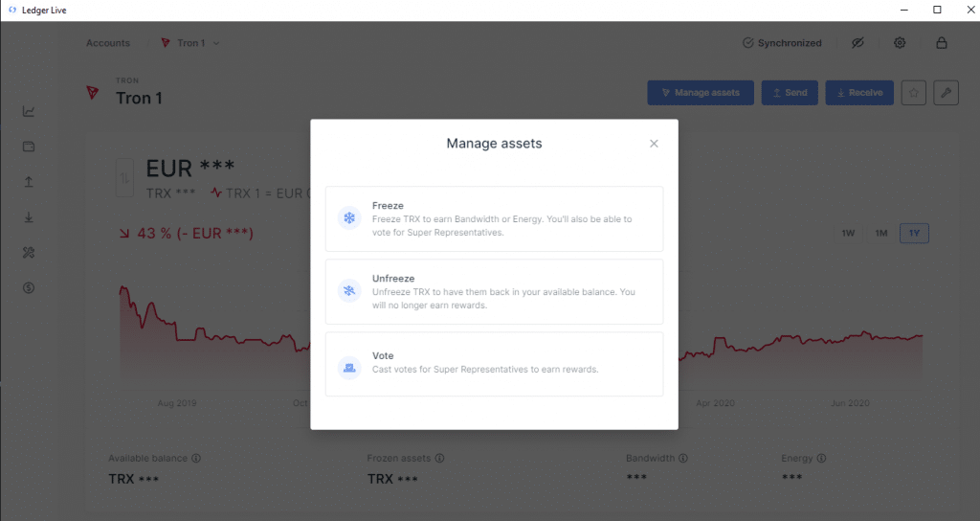Viewport: 980px width, 521px height.
Task: Click the 'Manage assets' dialog title
Action: click(495, 144)
